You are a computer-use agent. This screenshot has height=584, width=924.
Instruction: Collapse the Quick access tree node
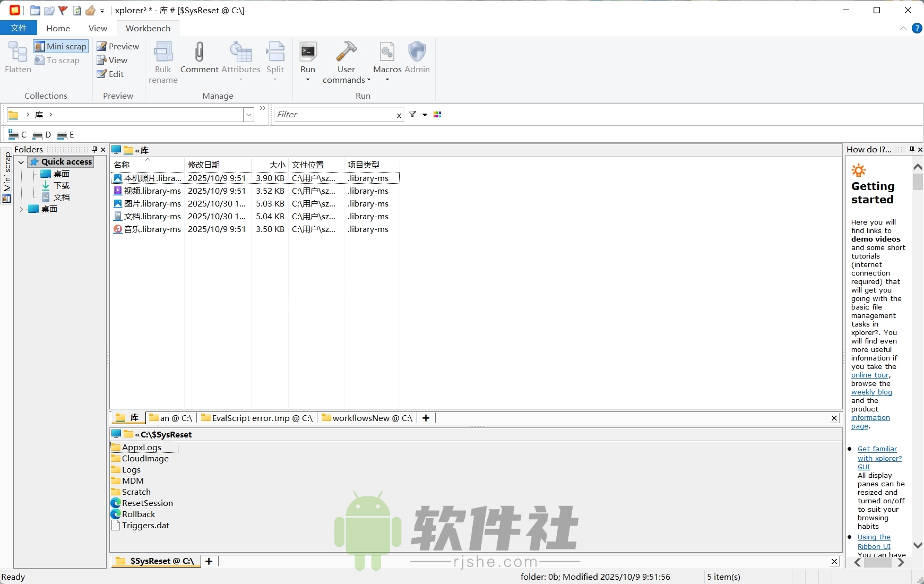pyautogui.click(x=21, y=162)
